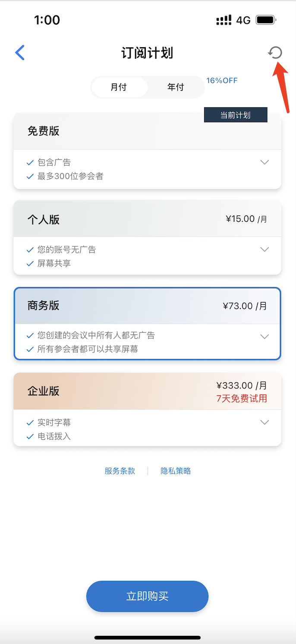The height and width of the screenshot is (644, 296).
Task: Open the 隐私策略 link
Action: click(x=176, y=471)
